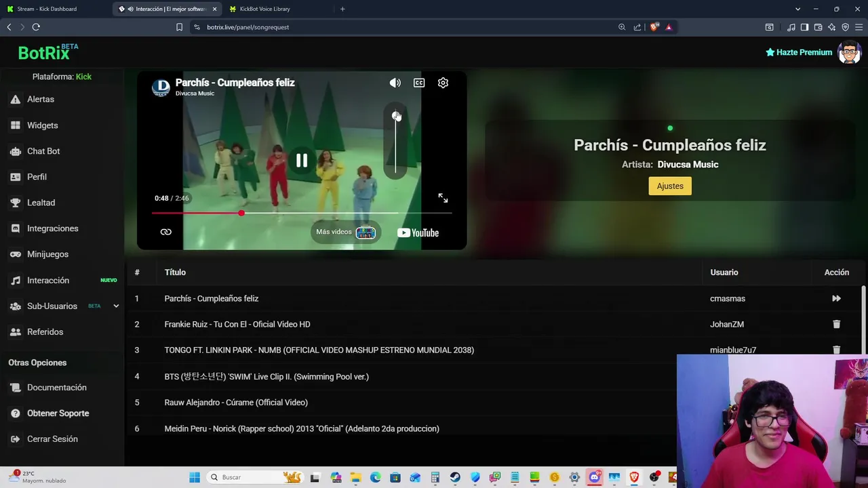The height and width of the screenshot is (488, 868).
Task: Open the Windows Start menu
Action: pyautogui.click(x=195, y=477)
